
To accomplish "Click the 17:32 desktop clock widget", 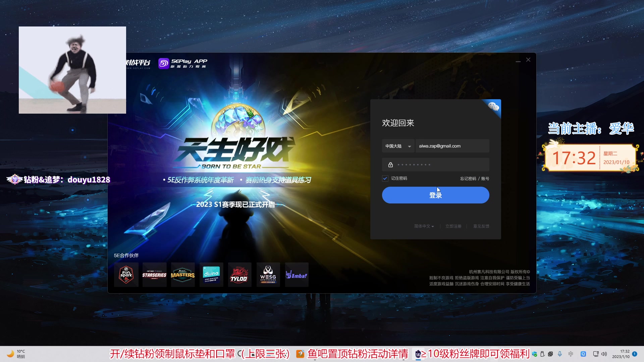I will 590,158.
